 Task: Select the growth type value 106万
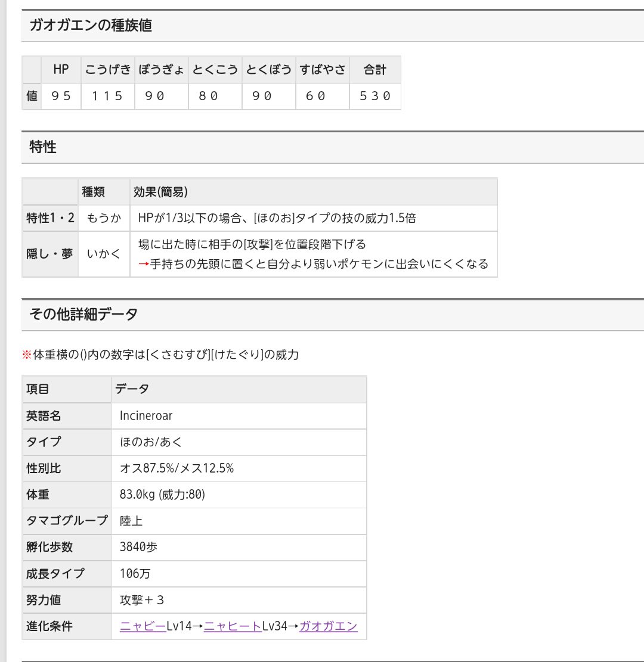coord(135,574)
